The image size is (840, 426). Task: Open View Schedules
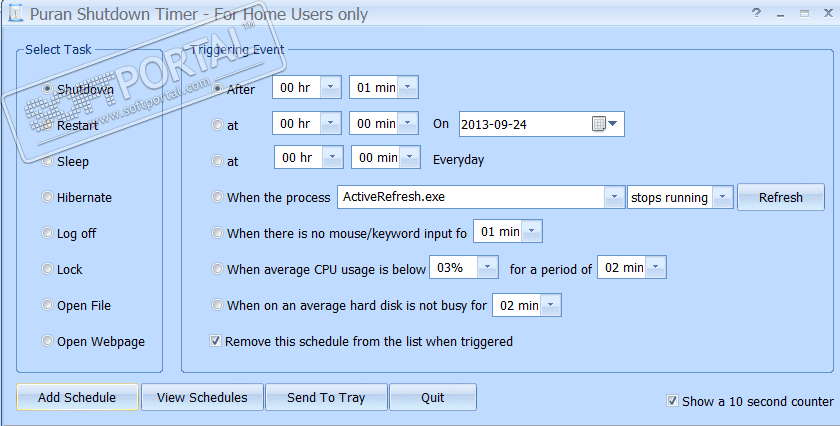coord(202,397)
